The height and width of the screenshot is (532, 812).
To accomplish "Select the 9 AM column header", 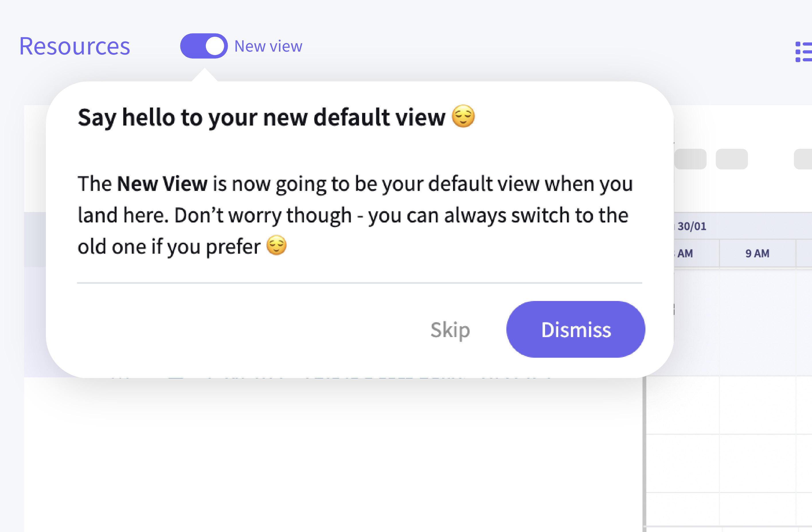I will click(x=757, y=253).
